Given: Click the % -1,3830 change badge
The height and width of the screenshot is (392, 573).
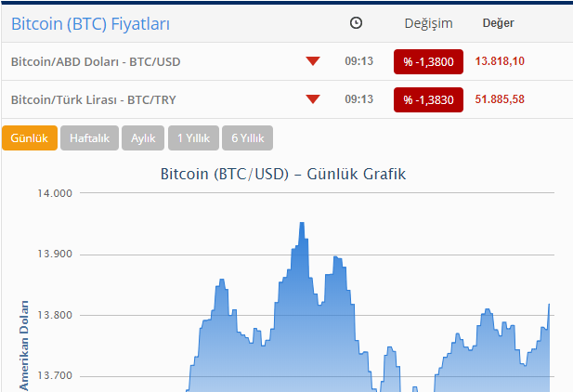Looking at the screenshot, I should tap(428, 99).
